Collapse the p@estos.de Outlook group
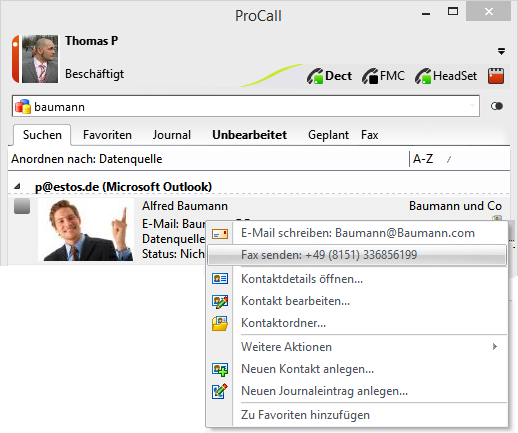 (17, 187)
